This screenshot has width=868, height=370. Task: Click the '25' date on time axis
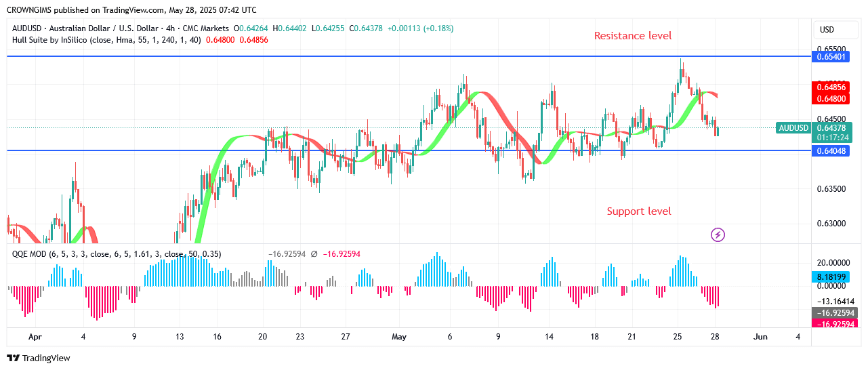pos(678,337)
